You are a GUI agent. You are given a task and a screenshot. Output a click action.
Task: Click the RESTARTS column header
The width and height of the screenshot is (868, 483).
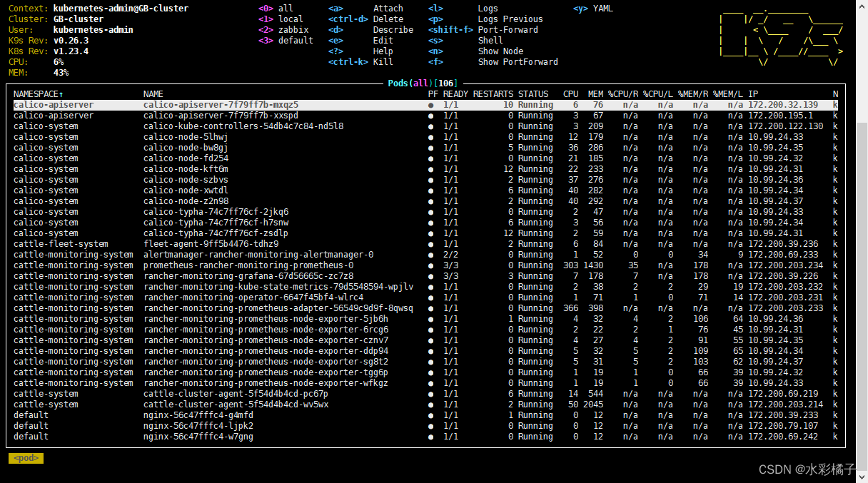pos(493,94)
